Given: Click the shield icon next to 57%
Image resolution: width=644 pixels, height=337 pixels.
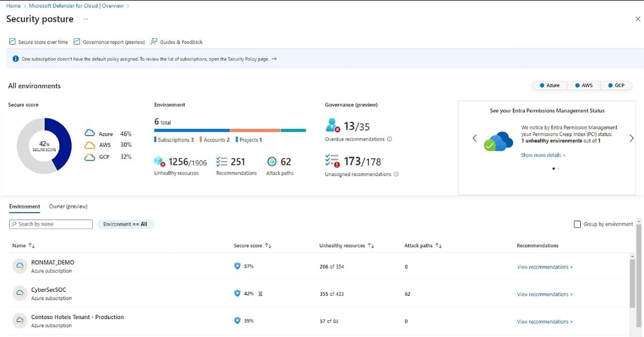Looking at the screenshot, I should pyautogui.click(x=237, y=266).
